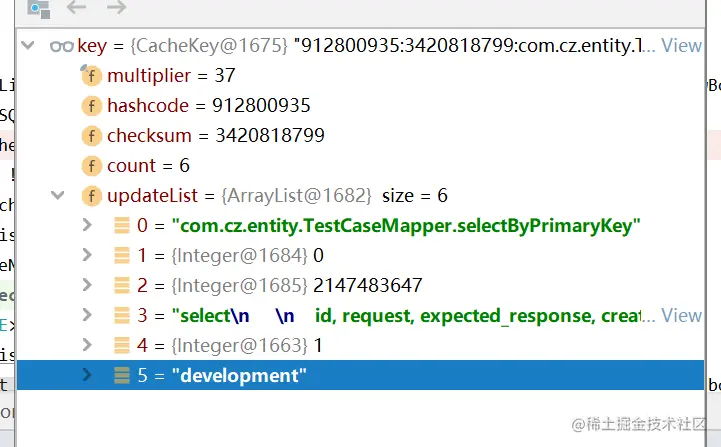The image size is (721, 447).
Task: Click the field icon next to hashcode
Action: pyautogui.click(x=92, y=106)
